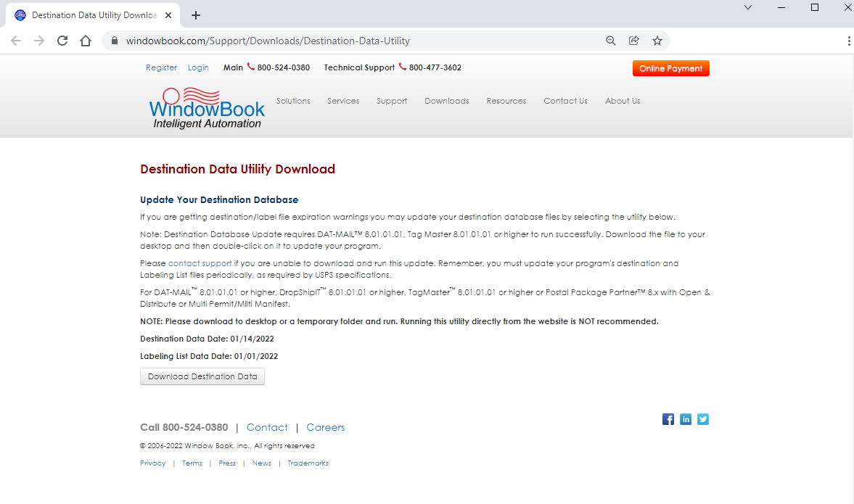The width and height of the screenshot is (854, 504).
Task: Open the Careers link
Action: 325,427
